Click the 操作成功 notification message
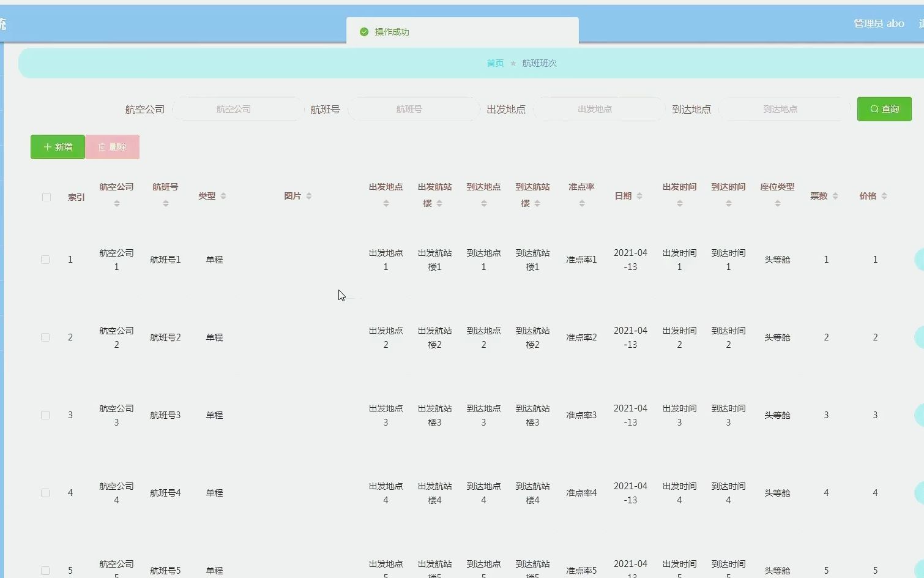 [392, 32]
